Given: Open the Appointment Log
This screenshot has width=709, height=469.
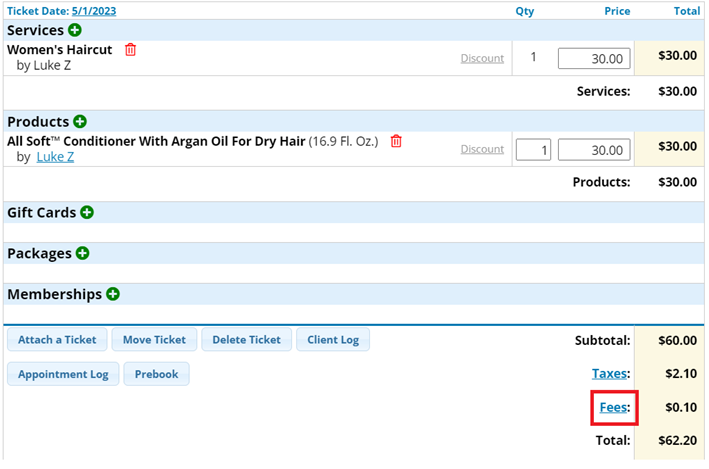Looking at the screenshot, I should (x=63, y=374).
